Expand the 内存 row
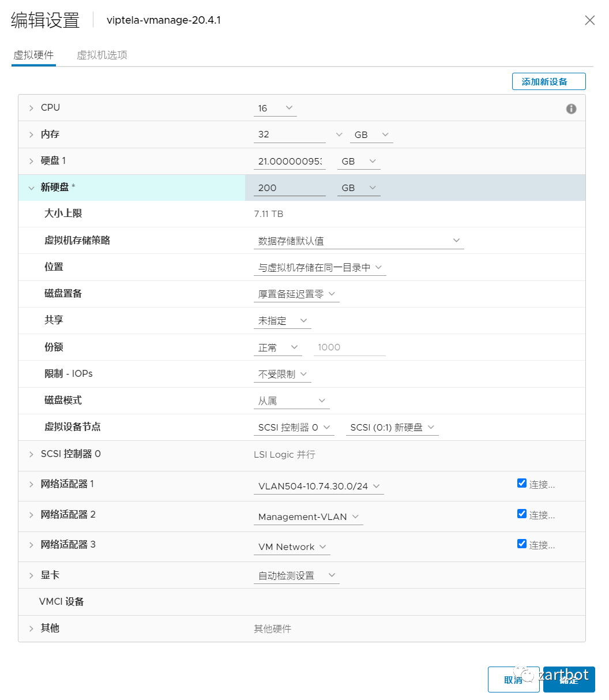The image size is (609, 700). 31,134
